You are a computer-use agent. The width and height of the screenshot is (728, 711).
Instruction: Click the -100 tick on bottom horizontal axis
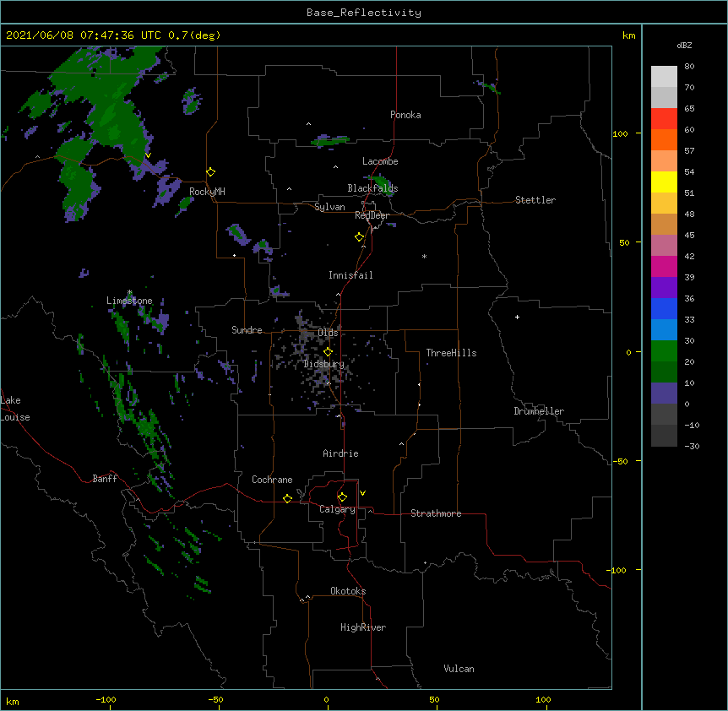click(106, 699)
